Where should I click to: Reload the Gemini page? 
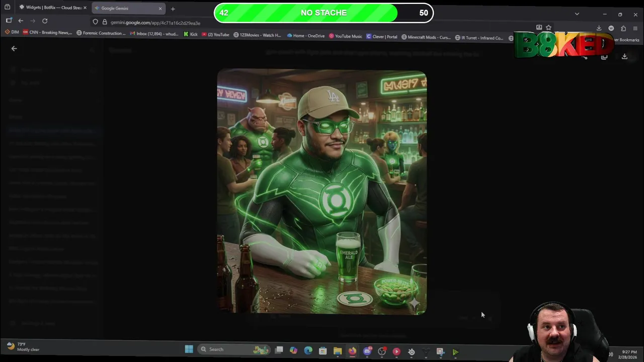[45, 21]
